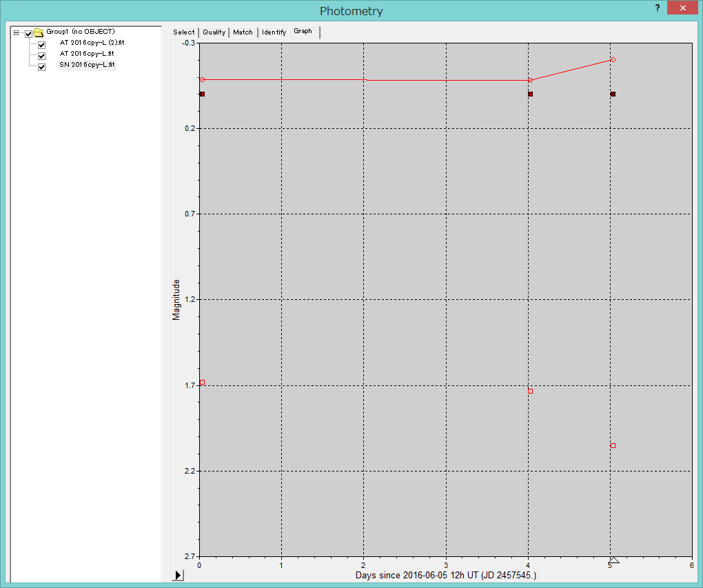The image size is (703, 588).
Task: Open the Graph tab
Action: click(x=303, y=32)
